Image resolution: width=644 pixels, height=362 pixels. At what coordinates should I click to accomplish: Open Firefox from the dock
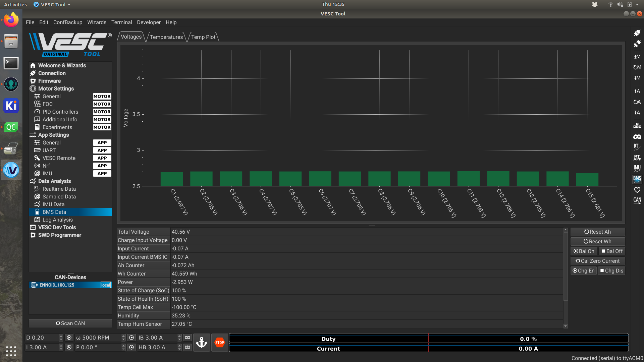point(11,20)
